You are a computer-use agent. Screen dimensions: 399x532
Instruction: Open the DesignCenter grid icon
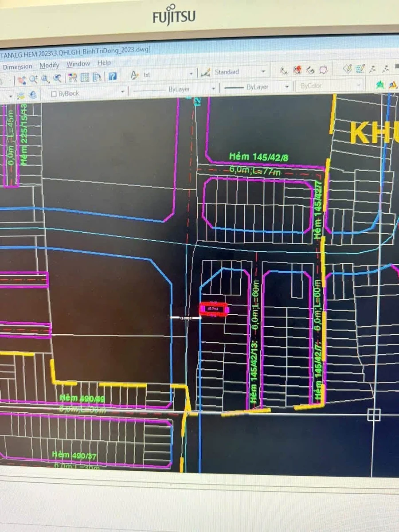point(85,77)
